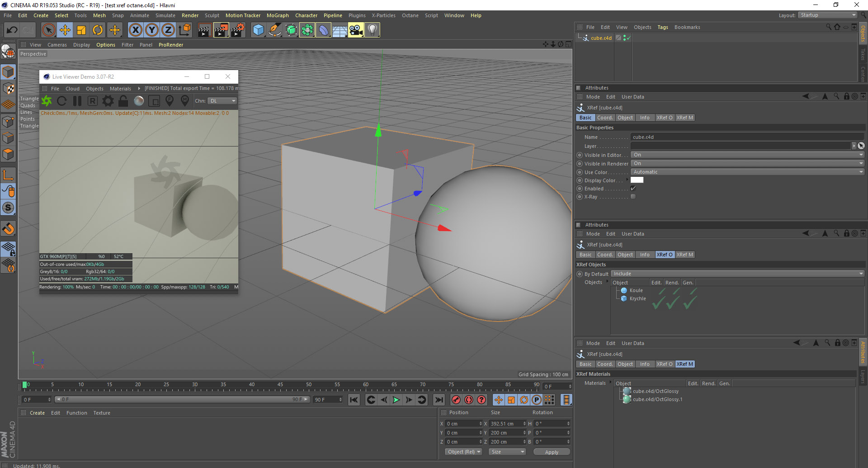The width and height of the screenshot is (868, 468).
Task: Select cube.c4d/OctGlossy material
Action: 656,391
